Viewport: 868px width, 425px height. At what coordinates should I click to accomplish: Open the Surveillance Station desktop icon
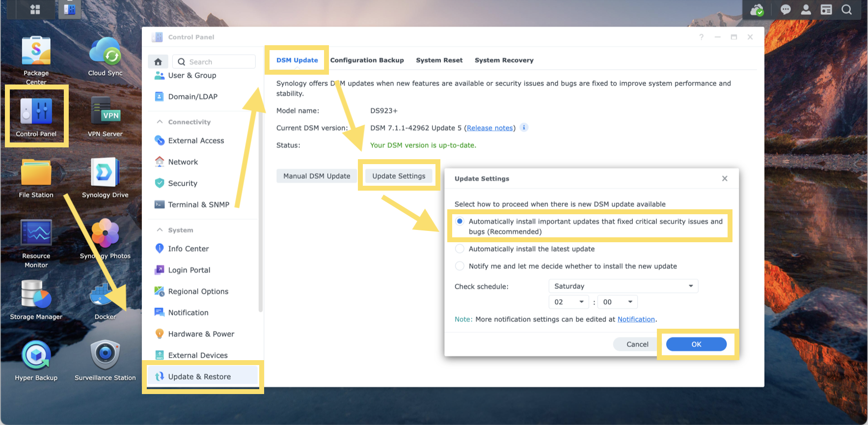105,355
